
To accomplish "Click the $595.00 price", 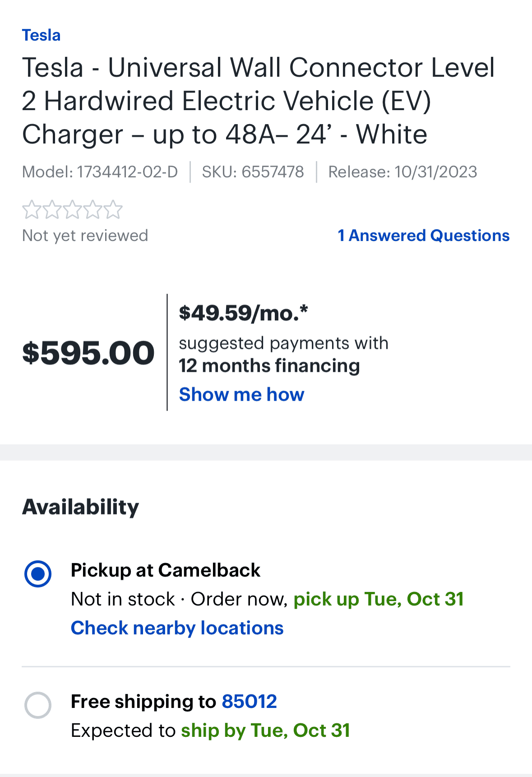I will point(88,353).
